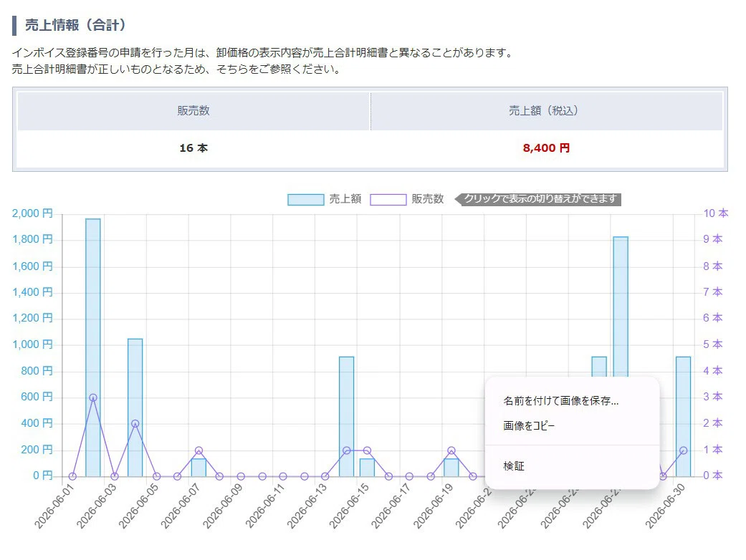Click the '1,000 円' y-axis label
The height and width of the screenshot is (560, 746).
32,344
